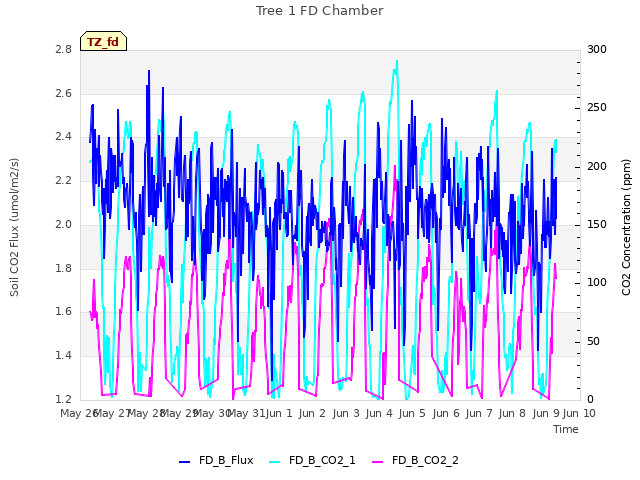Click the Jun 2 x-axis tick label
This screenshot has width=640, height=480.
312,413
